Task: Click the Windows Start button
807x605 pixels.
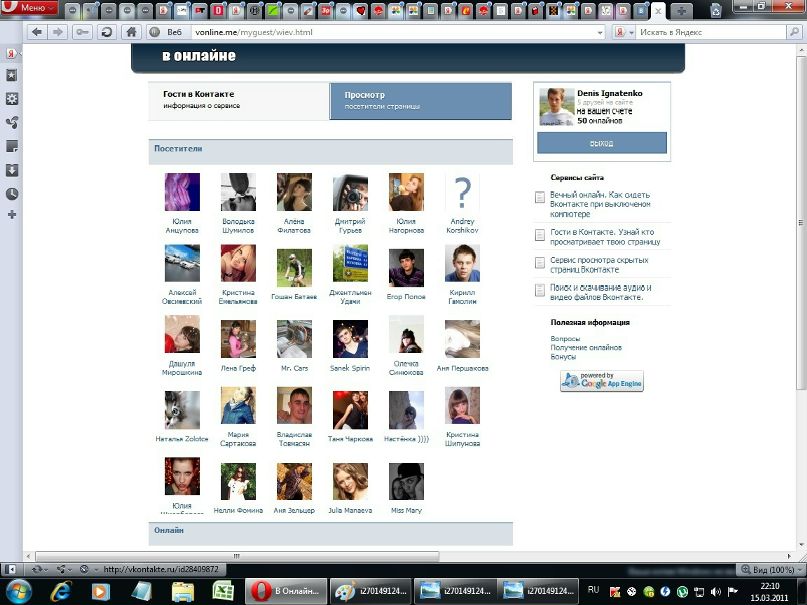Action: (19, 592)
